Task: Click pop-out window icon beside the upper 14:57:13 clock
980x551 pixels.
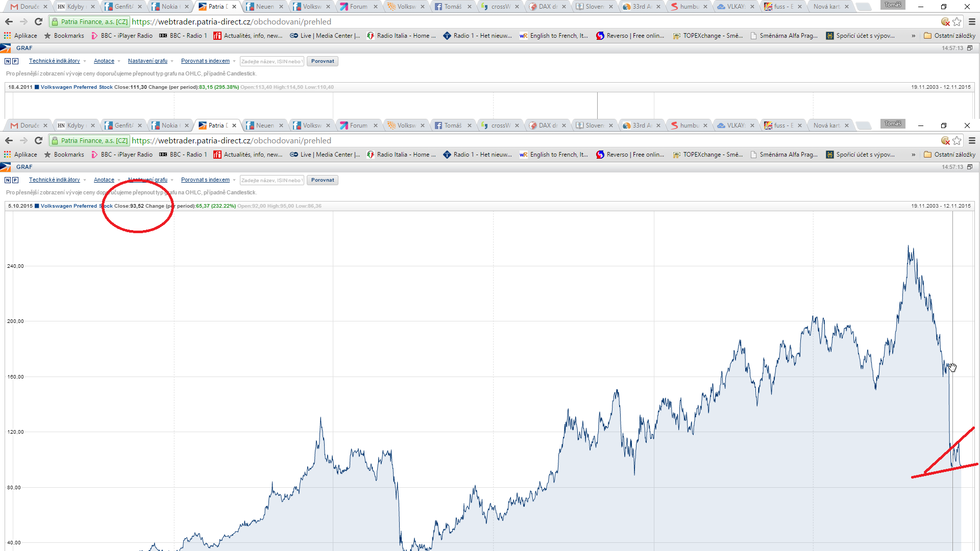Action: (x=970, y=48)
